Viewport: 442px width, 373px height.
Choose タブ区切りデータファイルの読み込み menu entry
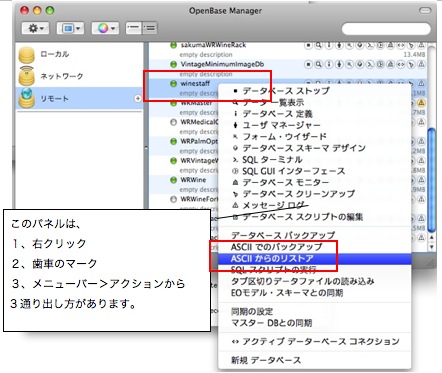pos(314,281)
